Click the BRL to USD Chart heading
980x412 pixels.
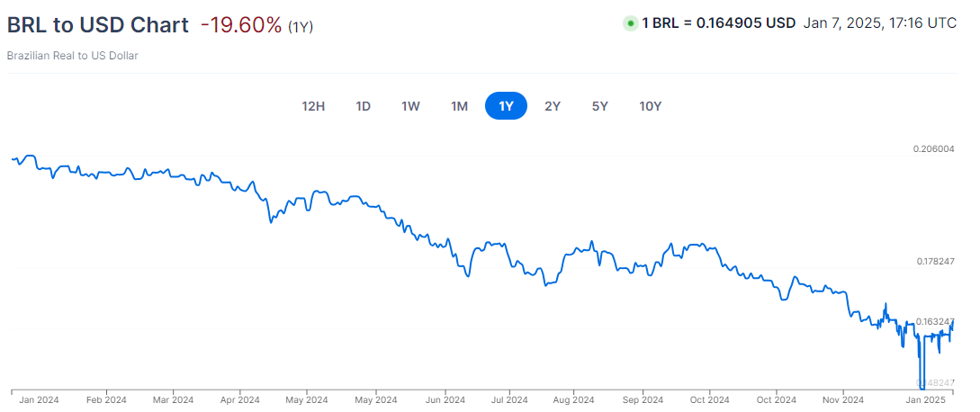[x=97, y=25]
